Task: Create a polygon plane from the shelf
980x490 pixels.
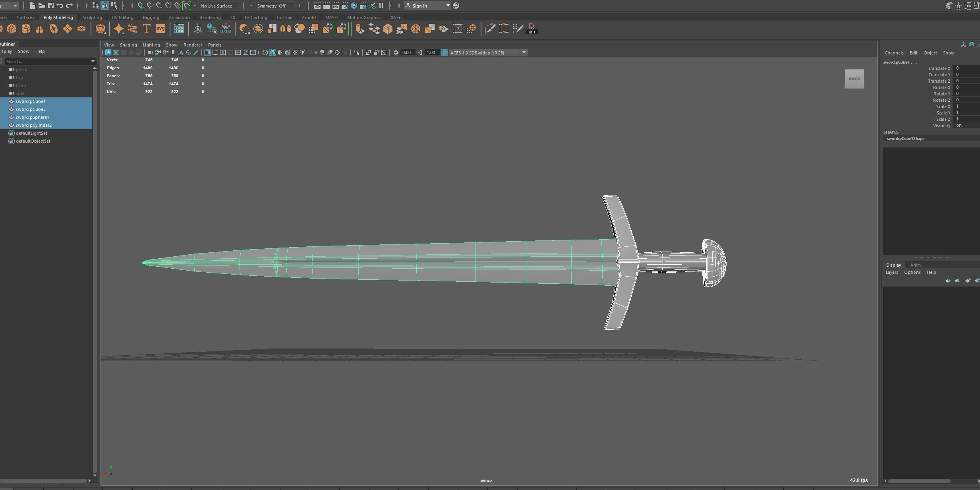Action: click(x=68, y=29)
